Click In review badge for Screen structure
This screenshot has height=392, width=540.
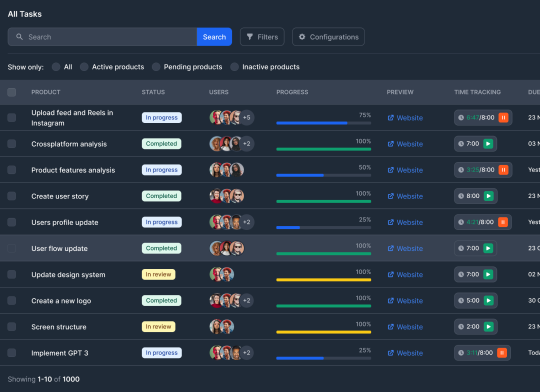[158, 327]
